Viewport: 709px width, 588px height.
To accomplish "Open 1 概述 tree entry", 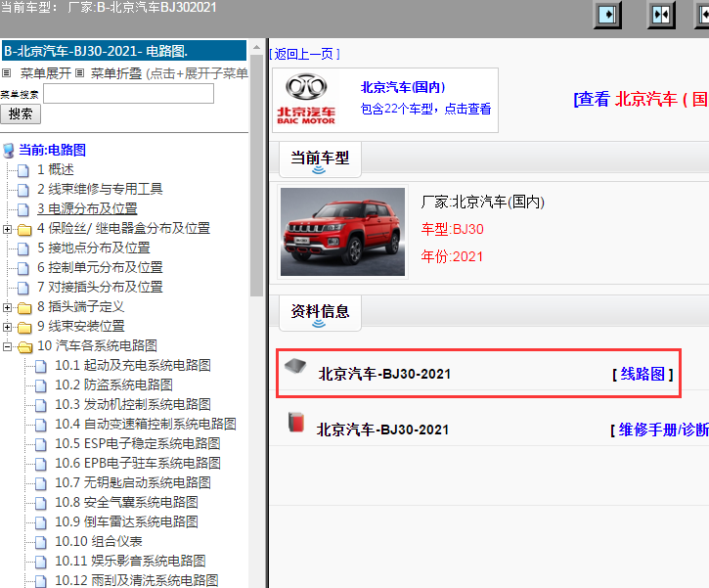I will pyautogui.click(x=55, y=169).
